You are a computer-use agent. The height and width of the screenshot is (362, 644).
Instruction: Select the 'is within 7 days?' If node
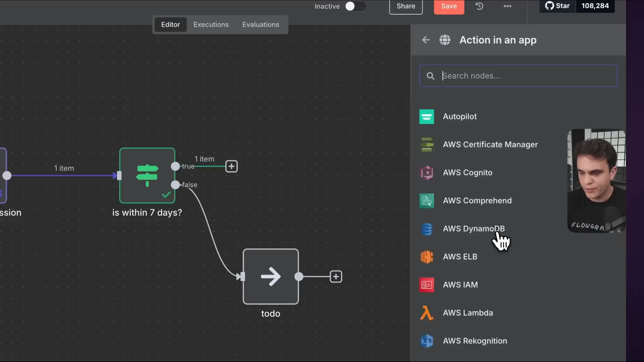click(x=147, y=176)
